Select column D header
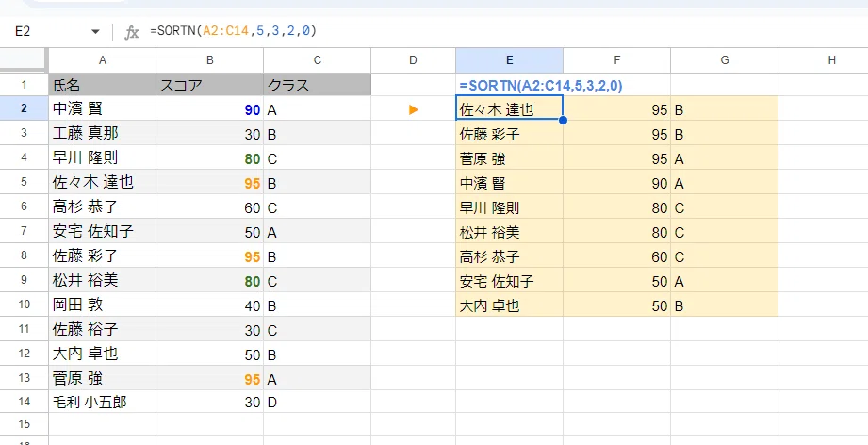Viewport: 868px width, 445px height. (x=413, y=60)
